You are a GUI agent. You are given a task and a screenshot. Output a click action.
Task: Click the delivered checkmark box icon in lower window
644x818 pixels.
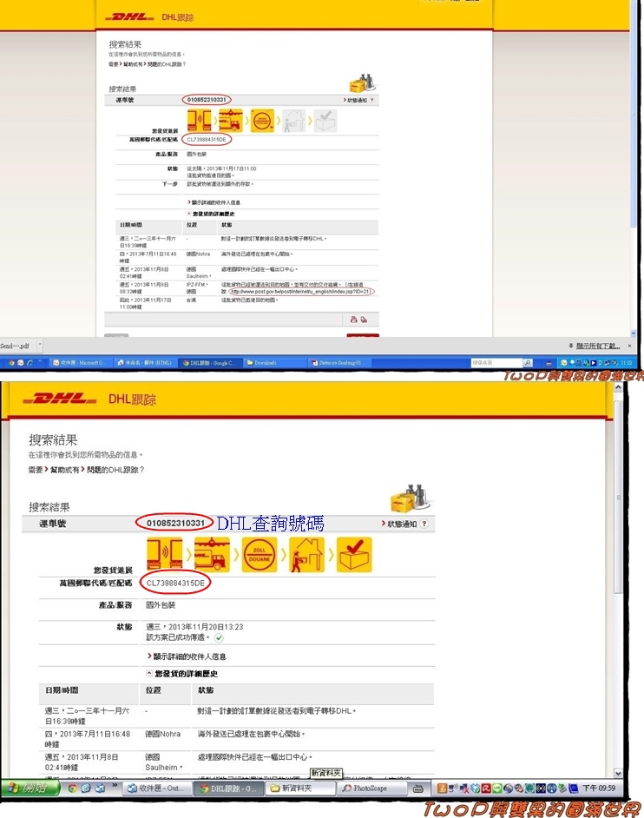pyautogui.click(x=355, y=555)
